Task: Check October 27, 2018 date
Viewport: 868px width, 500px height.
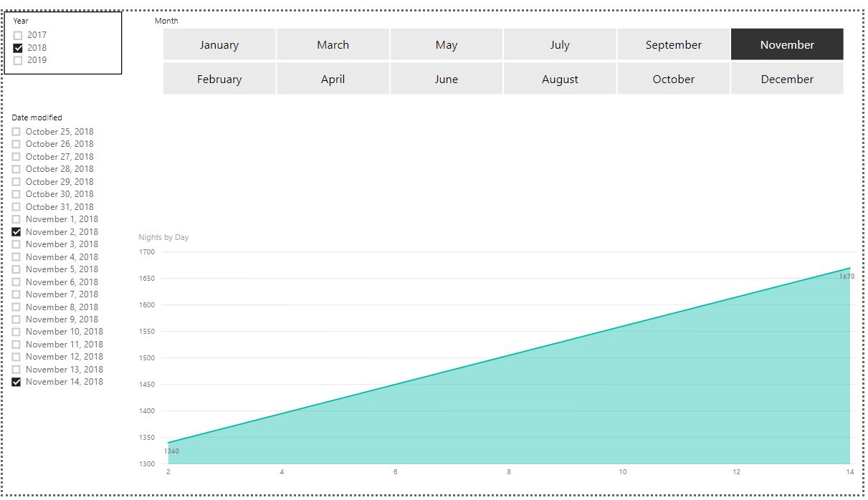Action: coord(16,157)
